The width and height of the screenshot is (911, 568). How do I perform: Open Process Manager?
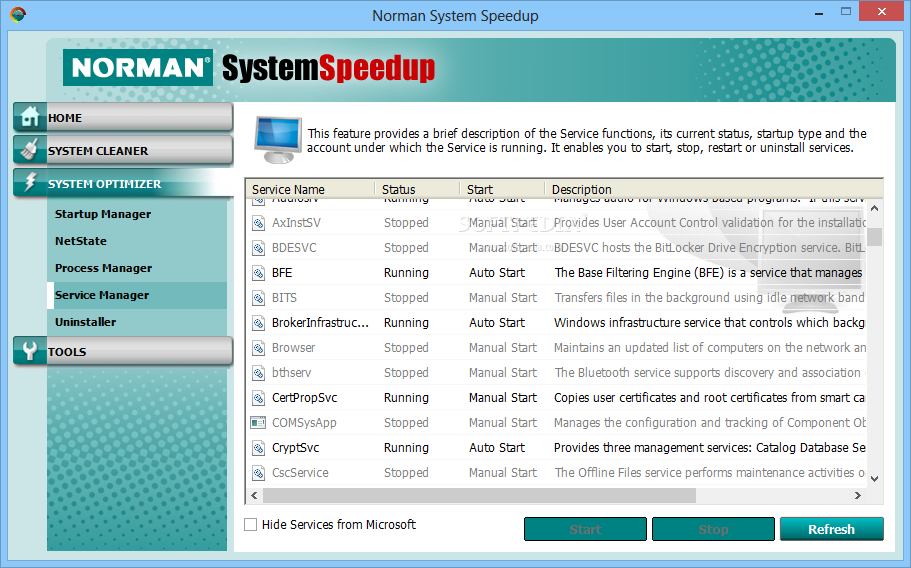103,268
